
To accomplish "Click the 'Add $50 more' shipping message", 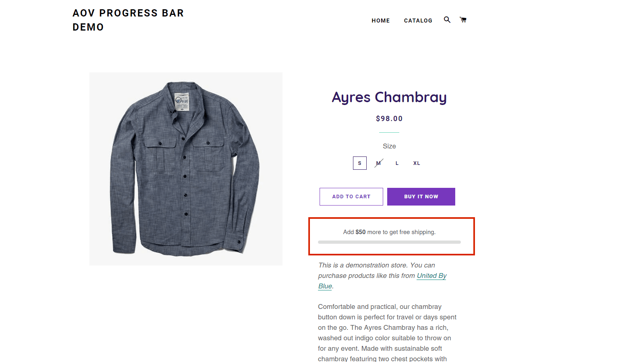I will click(x=389, y=232).
